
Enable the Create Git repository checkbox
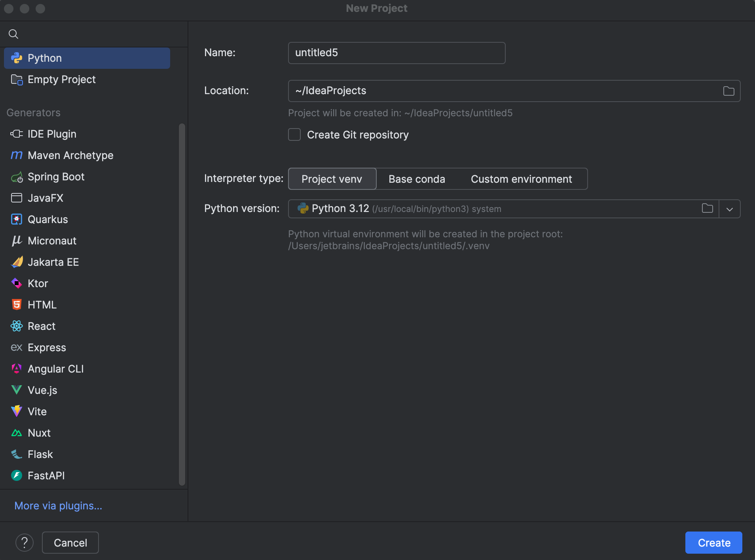(x=294, y=134)
